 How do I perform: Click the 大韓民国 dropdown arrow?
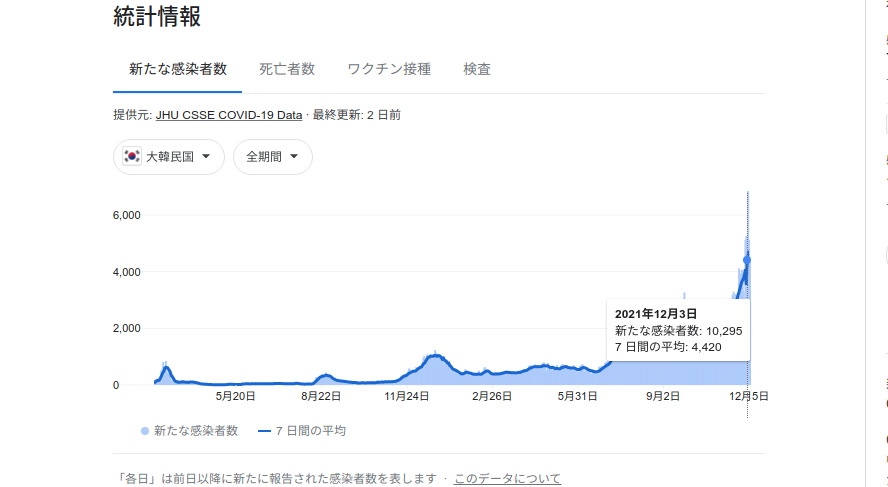[206, 156]
